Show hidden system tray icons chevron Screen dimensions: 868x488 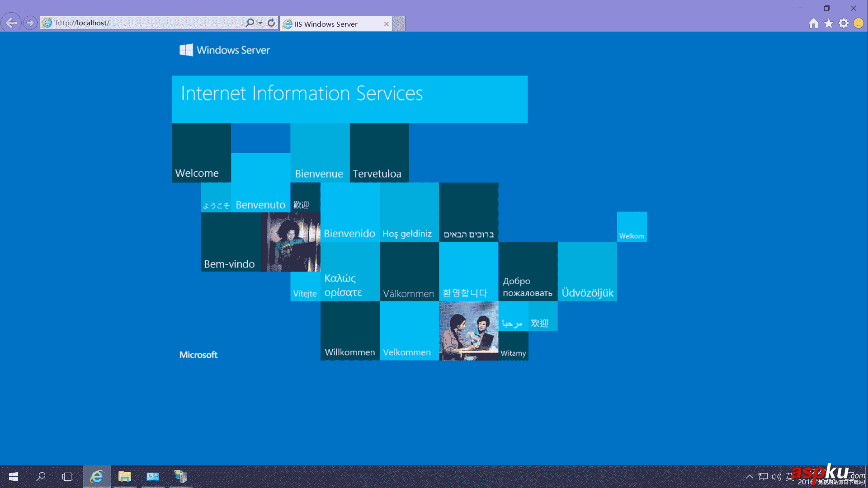[749, 477]
